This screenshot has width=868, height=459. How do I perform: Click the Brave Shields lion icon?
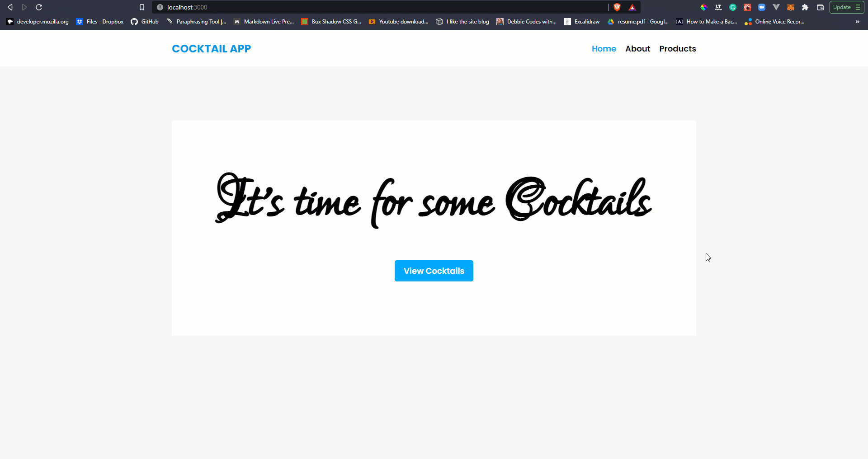(617, 7)
